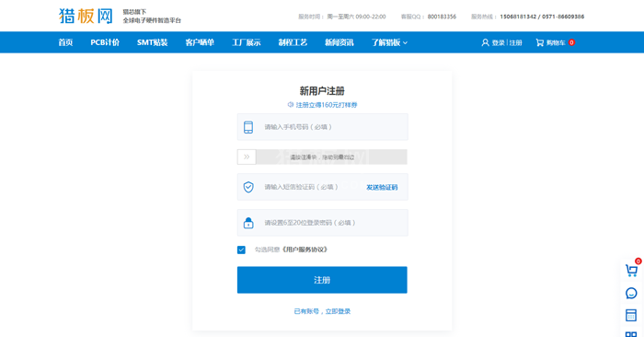Click 发送验证码 to send the code

[382, 188]
